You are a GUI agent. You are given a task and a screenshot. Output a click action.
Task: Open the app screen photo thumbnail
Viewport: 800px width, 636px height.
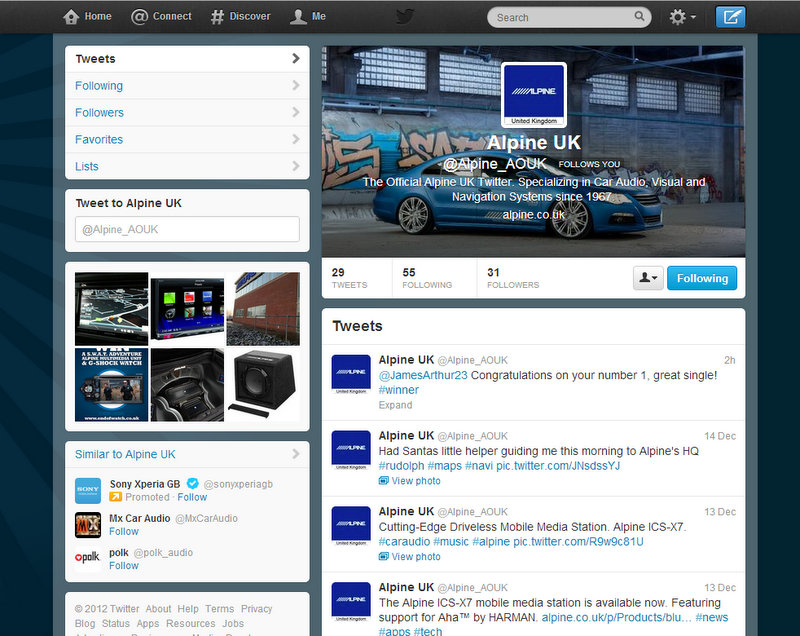pyautogui.click(x=187, y=309)
